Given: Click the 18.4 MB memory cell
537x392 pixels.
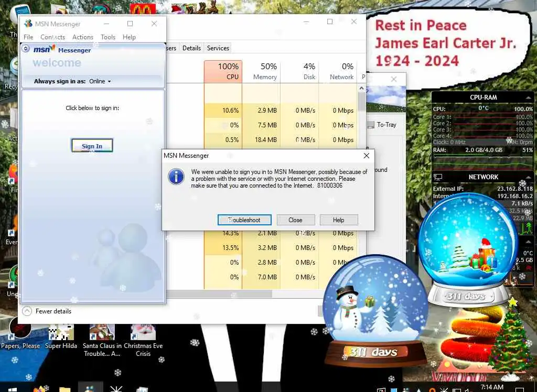Looking at the screenshot, I should [261, 140].
